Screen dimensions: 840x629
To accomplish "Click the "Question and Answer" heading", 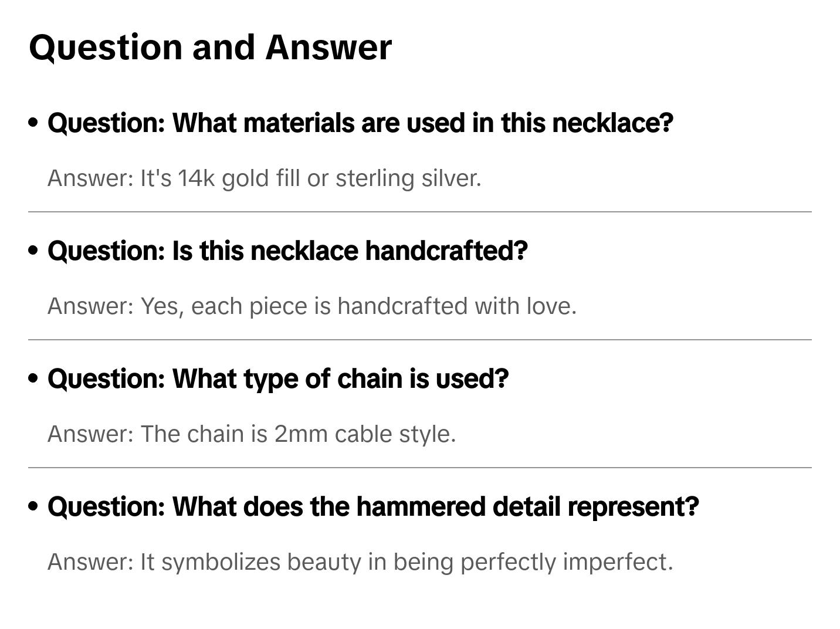I will click(210, 47).
